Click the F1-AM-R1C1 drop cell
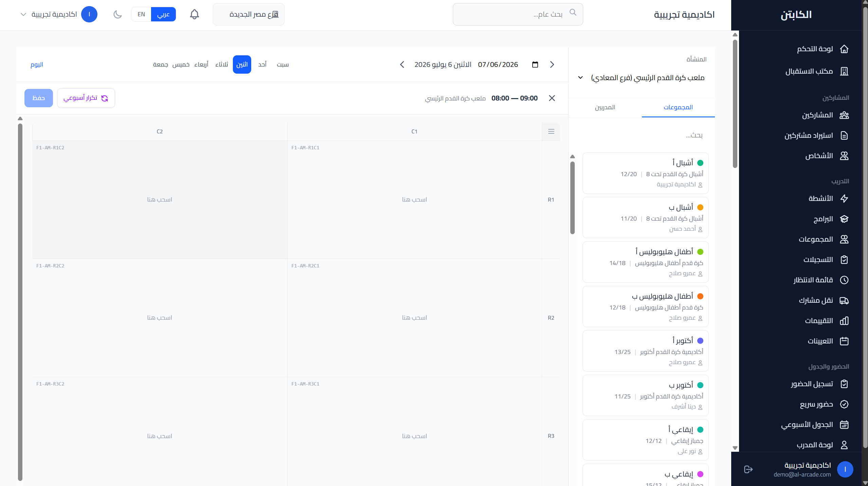Image resolution: width=868 pixels, height=486 pixels. [x=414, y=200]
